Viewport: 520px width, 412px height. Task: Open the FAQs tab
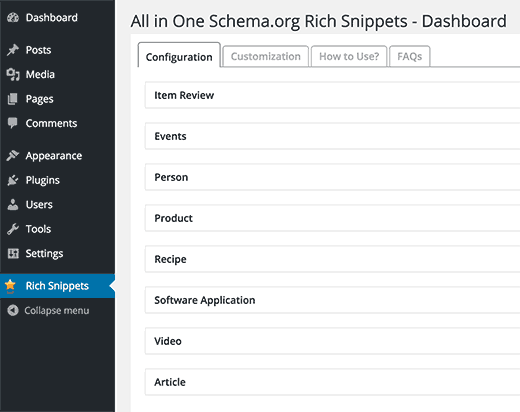pos(410,56)
